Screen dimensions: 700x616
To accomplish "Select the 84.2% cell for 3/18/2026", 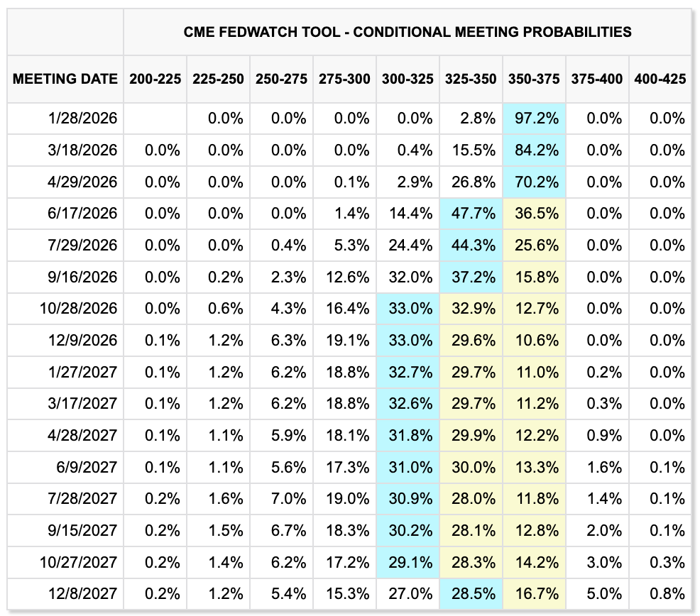I will [x=533, y=150].
